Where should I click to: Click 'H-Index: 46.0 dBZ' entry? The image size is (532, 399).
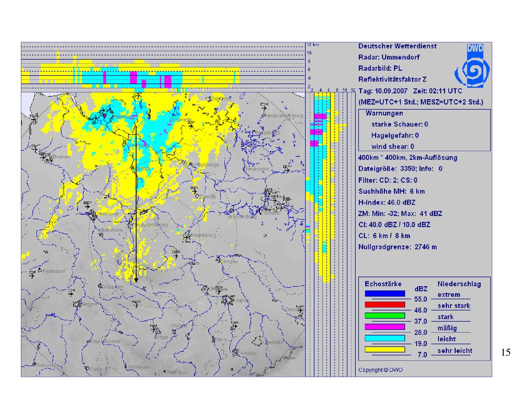tap(387, 203)
